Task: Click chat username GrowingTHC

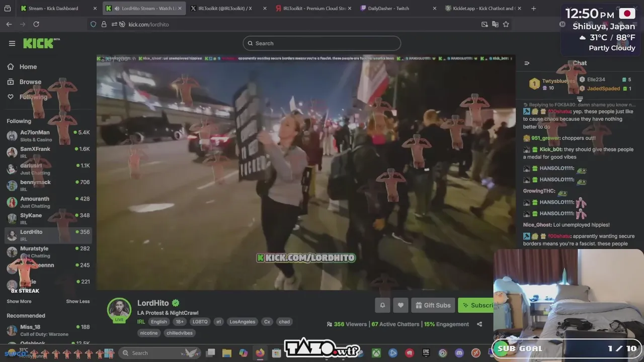Action: tap(539, 191)
